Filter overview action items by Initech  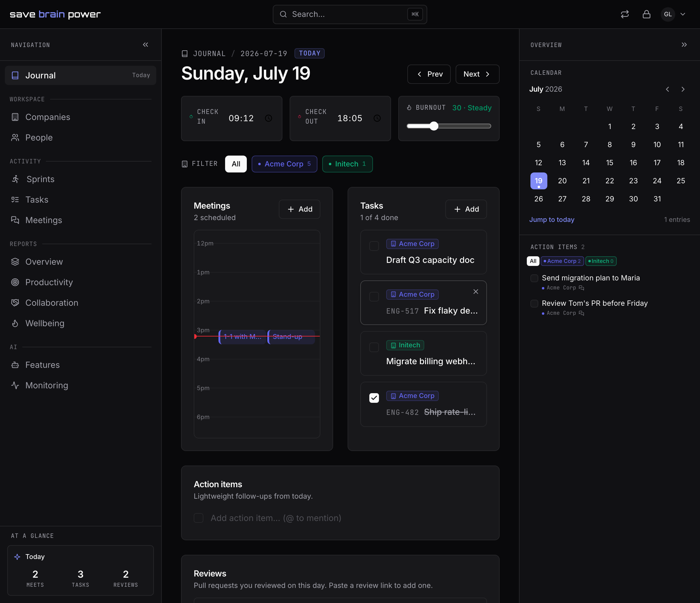[601, 261]
